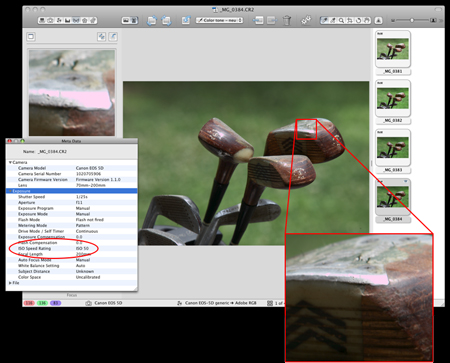The image size is (450, 363).
Task: Select the White Balance Setting row
Action: point(72,266)
